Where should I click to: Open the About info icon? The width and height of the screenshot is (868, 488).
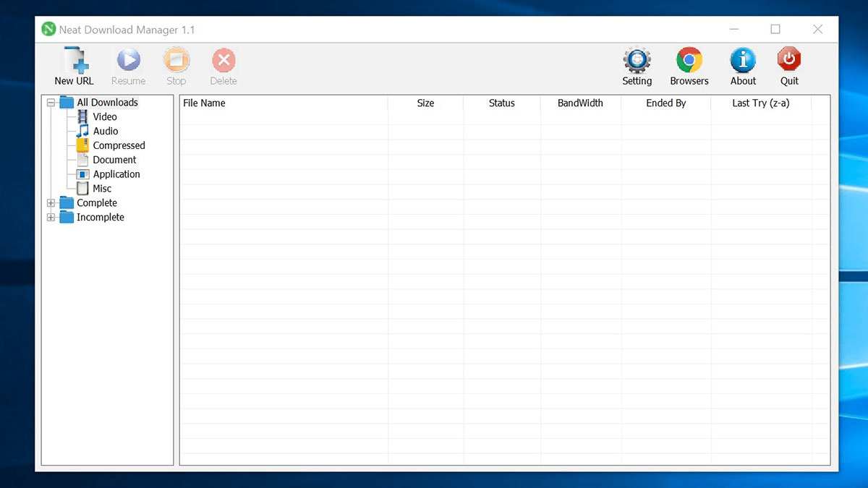[x=743, y=61]
